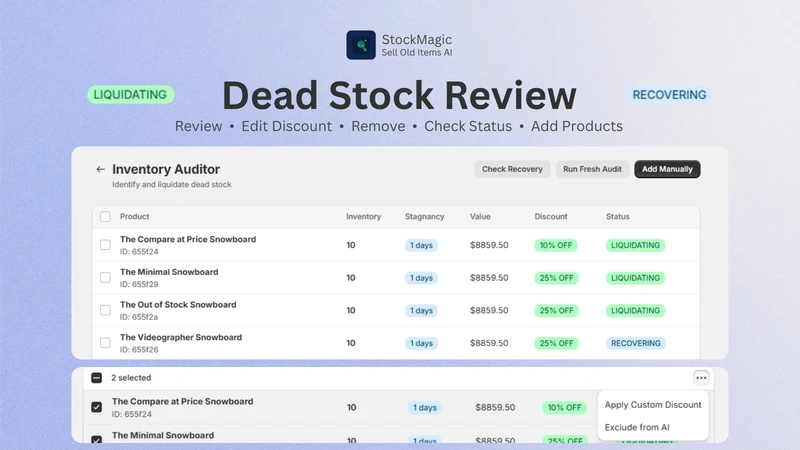Click the $8859.50 value of Out of Stock Snowboard
This screenshot has width=800, height=450.
pyautogui.click(x=489, y=310)
